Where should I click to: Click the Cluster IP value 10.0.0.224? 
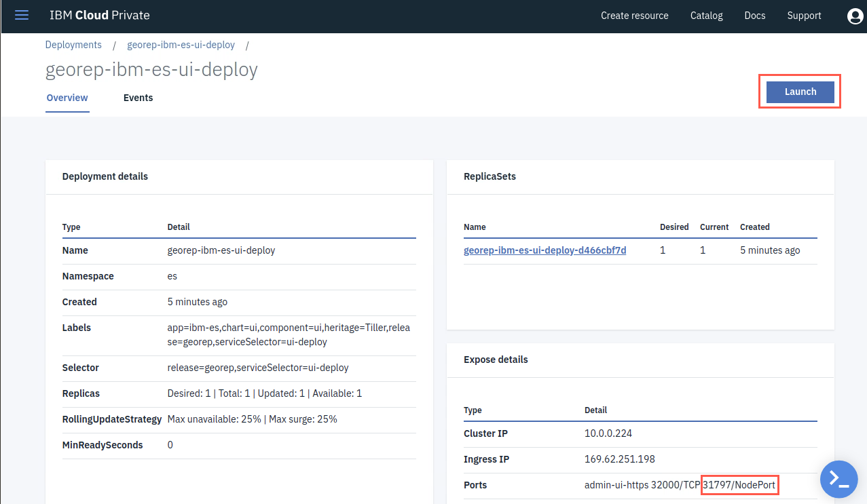click(608, 433)
